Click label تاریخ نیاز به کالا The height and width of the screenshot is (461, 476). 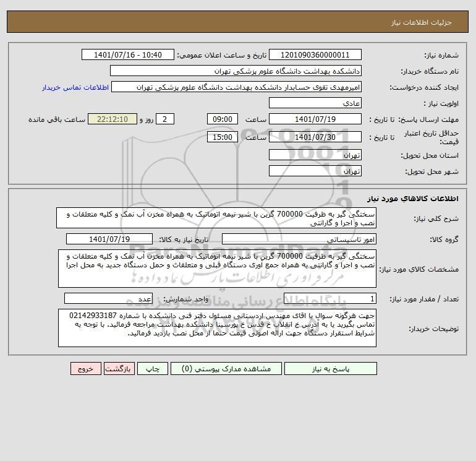click(x=184, y=239)
